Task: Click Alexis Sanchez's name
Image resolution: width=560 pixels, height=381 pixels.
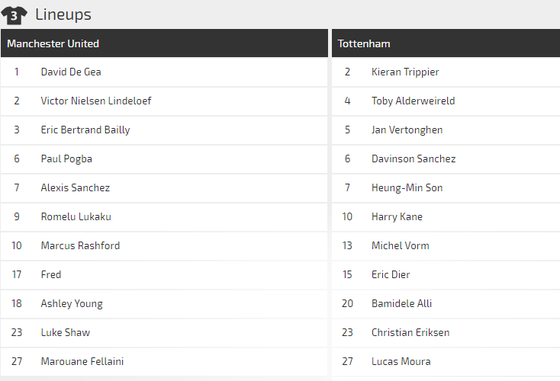Action: 75,187
